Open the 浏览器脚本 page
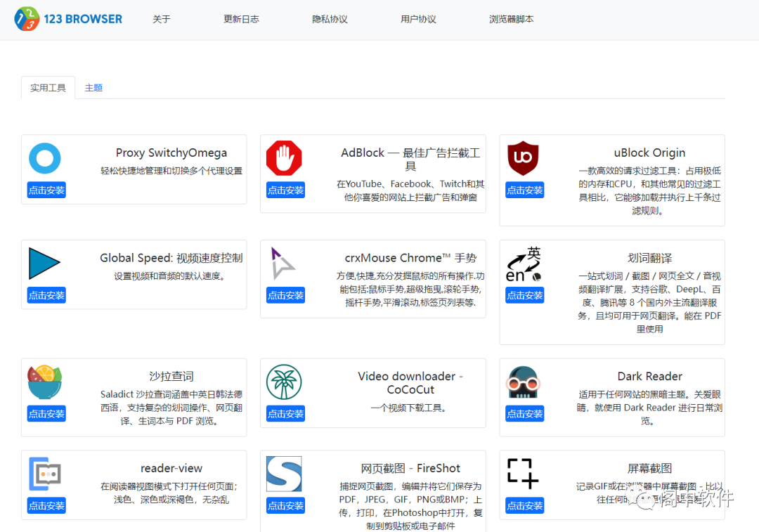759x532 pixels. [511, 19]
